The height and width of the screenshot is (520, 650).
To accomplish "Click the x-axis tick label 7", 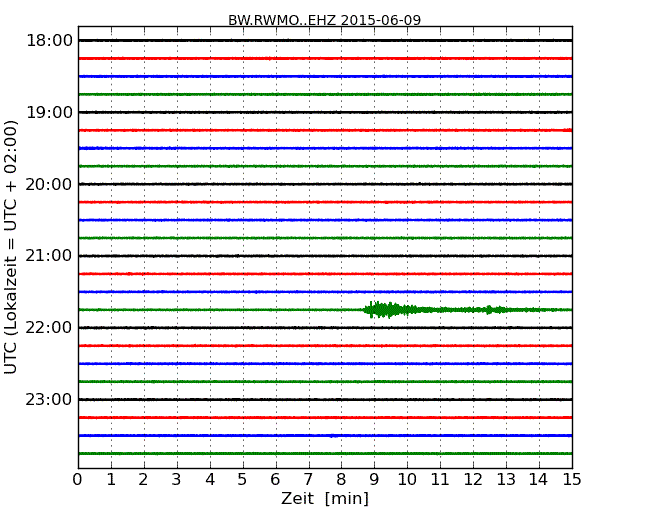I will [x=308, y=480].
